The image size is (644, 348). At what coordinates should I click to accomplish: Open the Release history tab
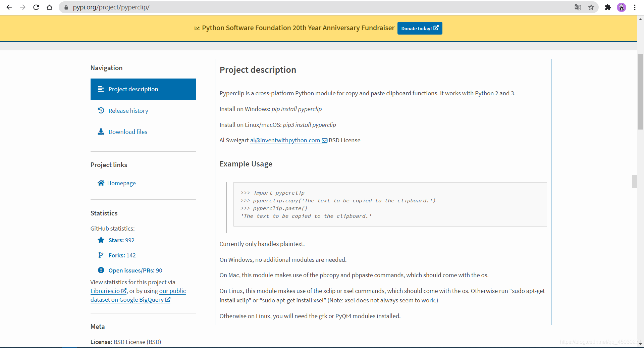pos(128,111)
